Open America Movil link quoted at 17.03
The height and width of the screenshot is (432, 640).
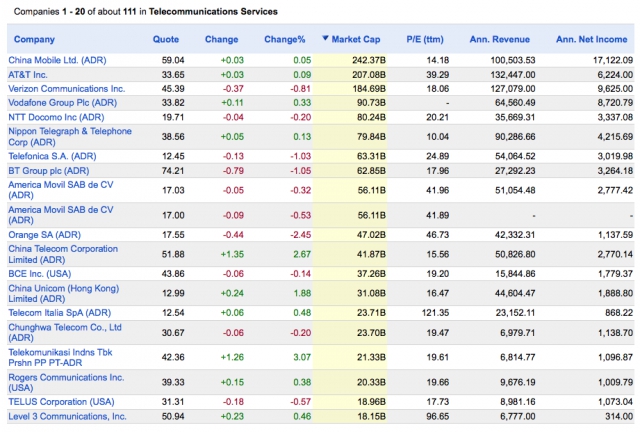(61, 190)
